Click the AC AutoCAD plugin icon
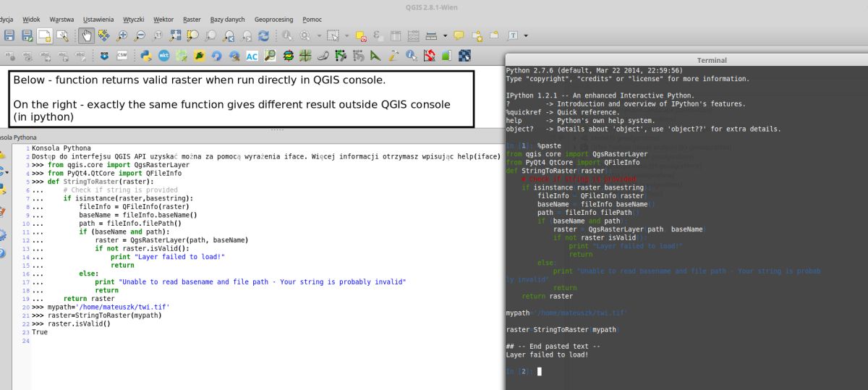868x390 pixels. [252, 55]
